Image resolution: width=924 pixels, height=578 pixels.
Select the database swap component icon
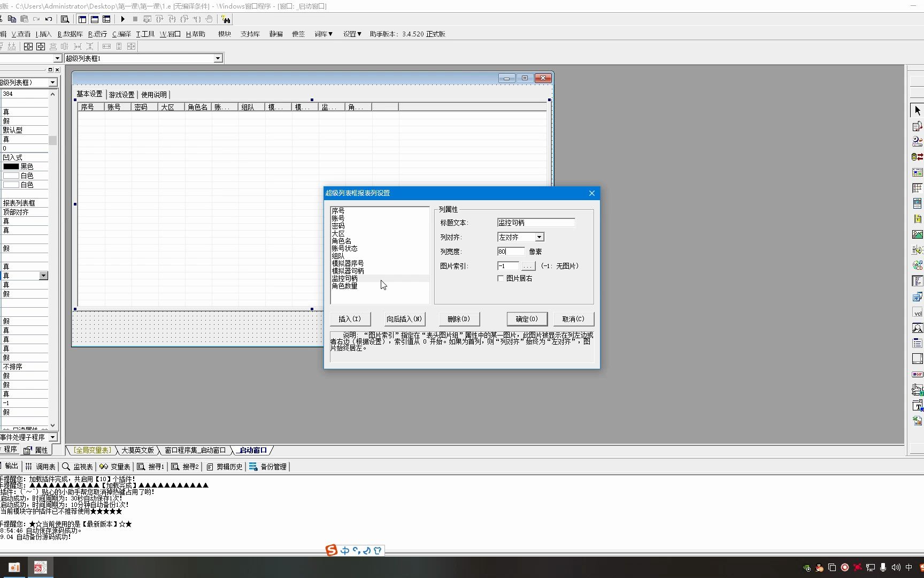point(917,157)
